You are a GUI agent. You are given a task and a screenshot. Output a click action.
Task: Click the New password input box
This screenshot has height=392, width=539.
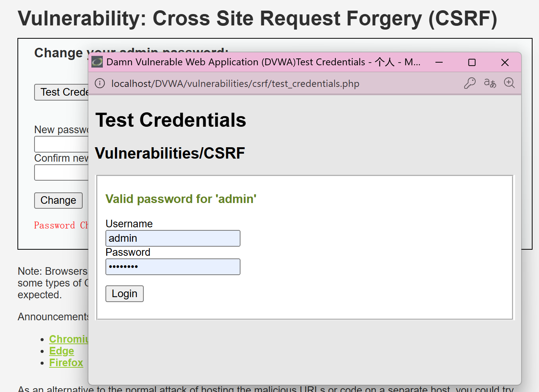pos(61,145)
